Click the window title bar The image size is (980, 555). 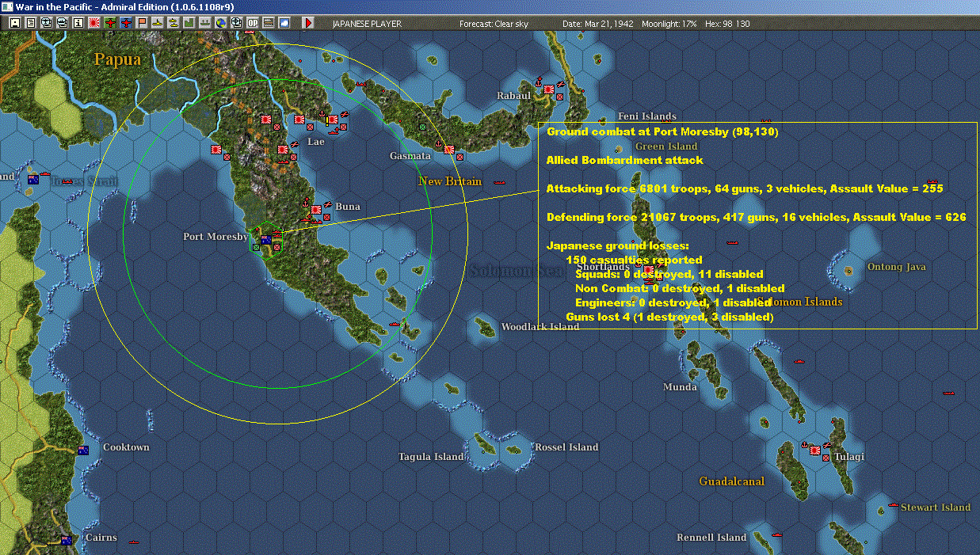[x=490, y=6]
